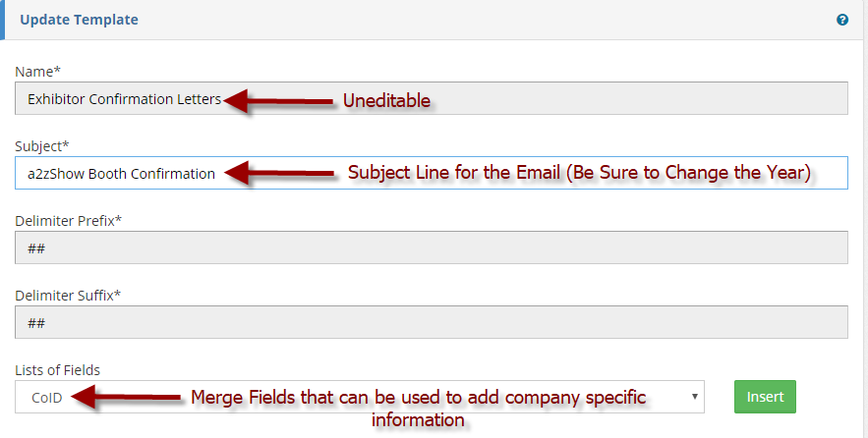Expand the Lists of Fields caret arrow
Screen dimensions: 868x438
coord(695,397)
